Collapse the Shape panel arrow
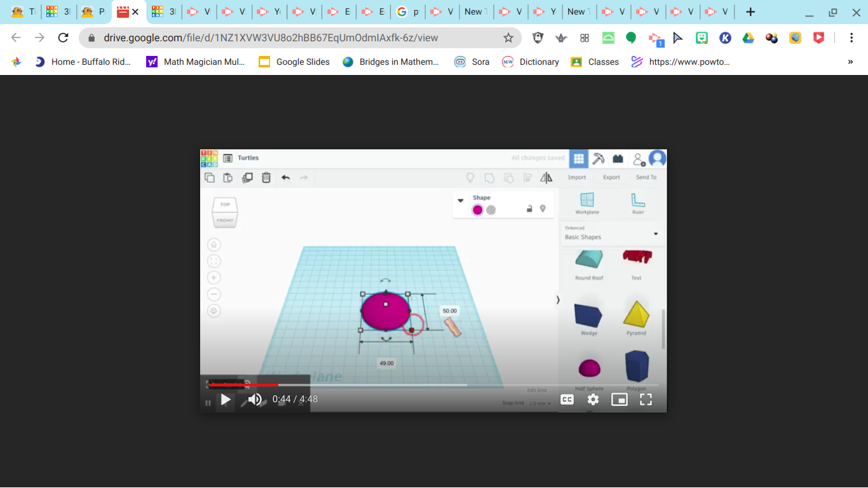Screen dimensions: 868x488 click(461, 200)
